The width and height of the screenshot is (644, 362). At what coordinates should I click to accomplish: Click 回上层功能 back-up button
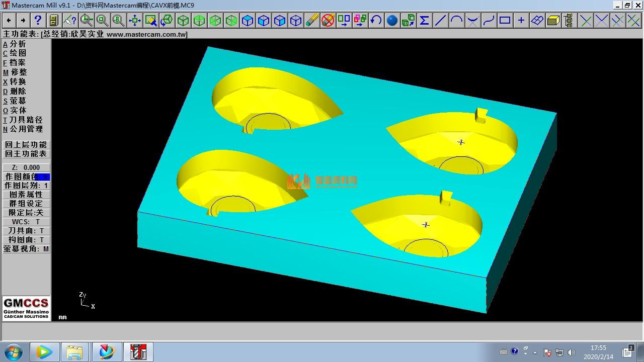[26, 145]
